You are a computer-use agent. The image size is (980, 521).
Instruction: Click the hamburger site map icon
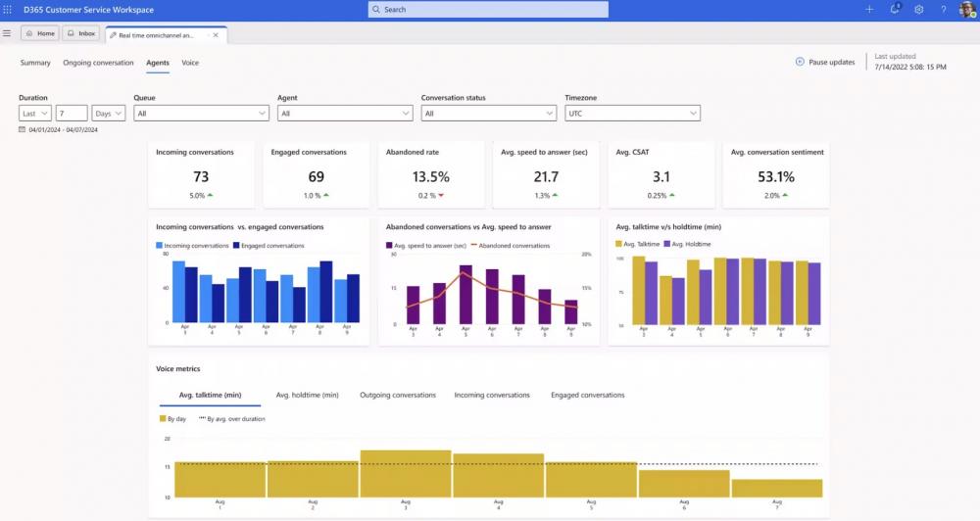point(7,33)
